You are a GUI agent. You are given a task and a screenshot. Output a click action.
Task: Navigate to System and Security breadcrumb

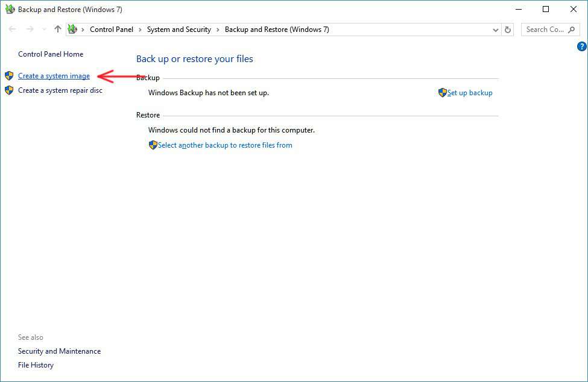[179, 30]
